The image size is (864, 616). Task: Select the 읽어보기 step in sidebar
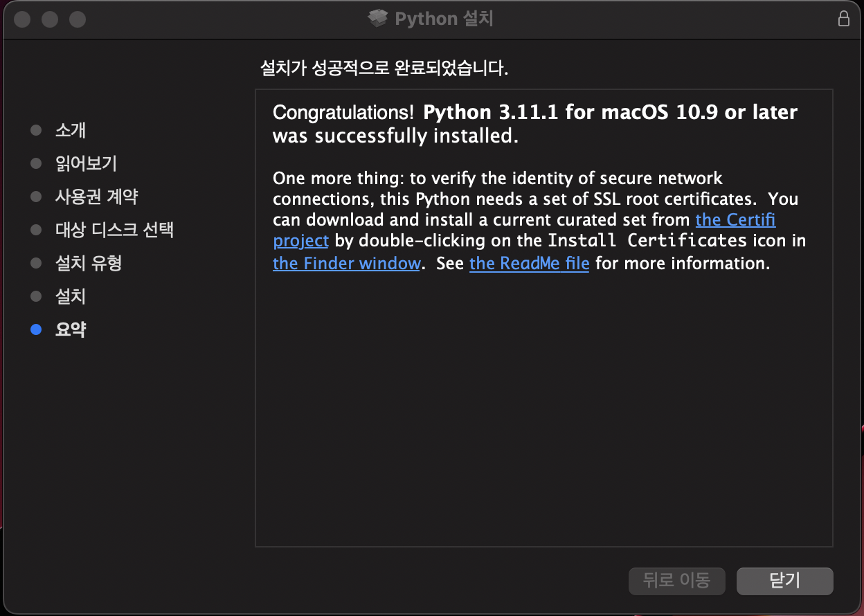(86, 163)
